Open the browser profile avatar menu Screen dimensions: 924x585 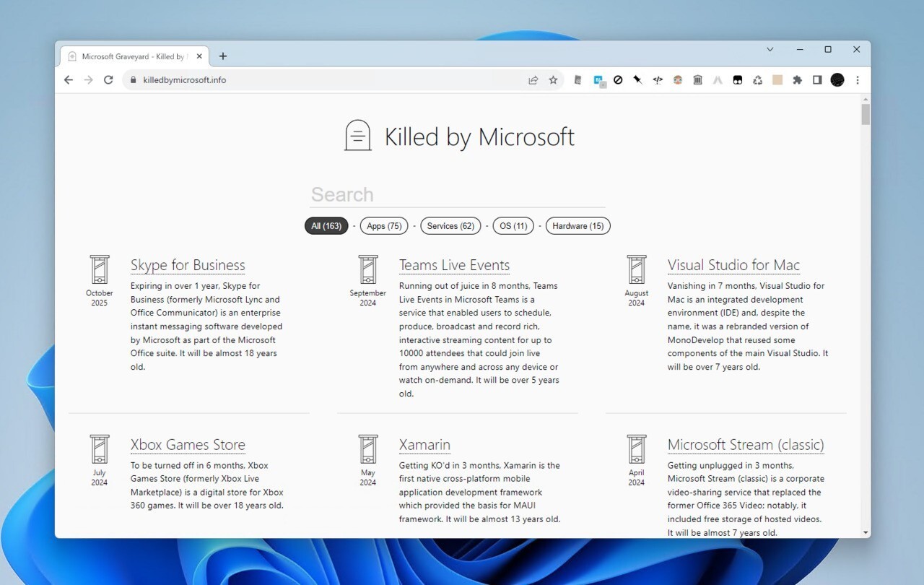coord(837,80)
